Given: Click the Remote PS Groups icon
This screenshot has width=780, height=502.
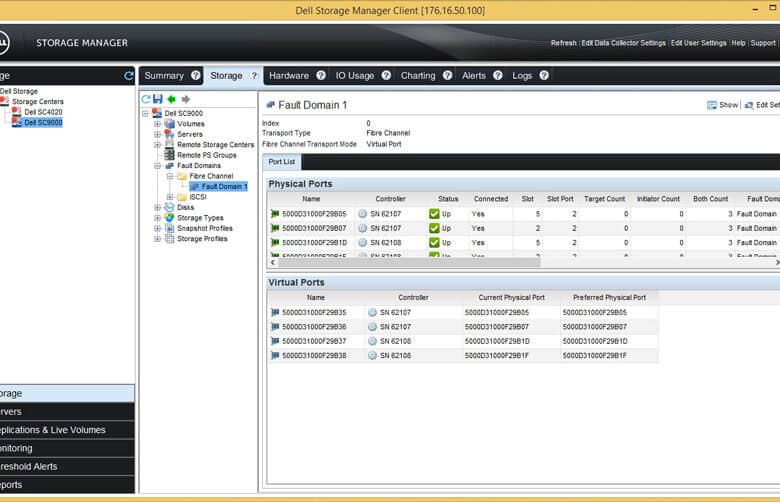Looking at the screenshot, I should click(x=170, y=155).
